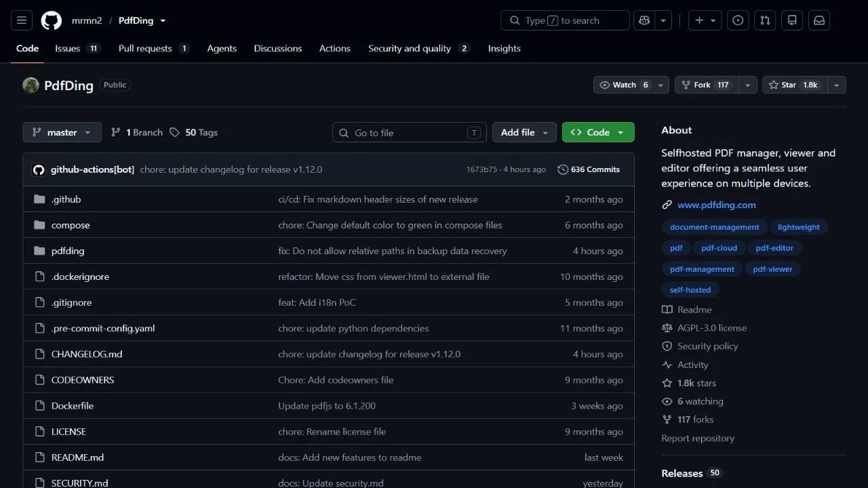Click the Dockerfile file icon
This screenshot has width=868, height=488.
(39, 405)
